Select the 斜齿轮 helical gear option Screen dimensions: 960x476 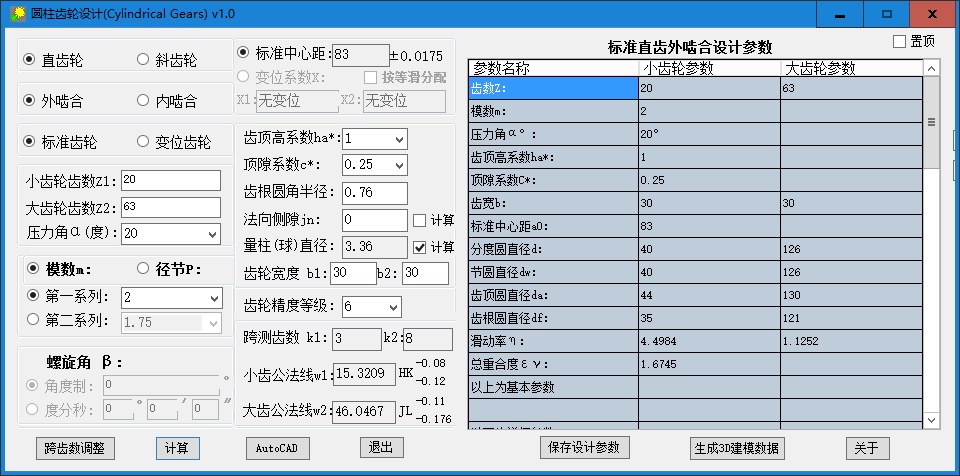coord(143,60)
